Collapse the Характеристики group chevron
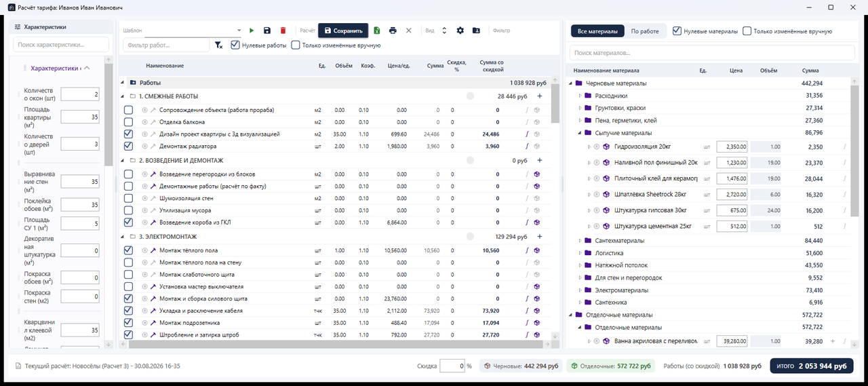 (x=87, y=68)
